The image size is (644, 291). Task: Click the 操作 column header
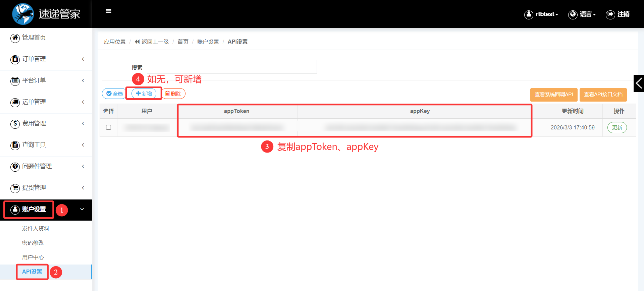pyautogui.click(x=619, y=111)
